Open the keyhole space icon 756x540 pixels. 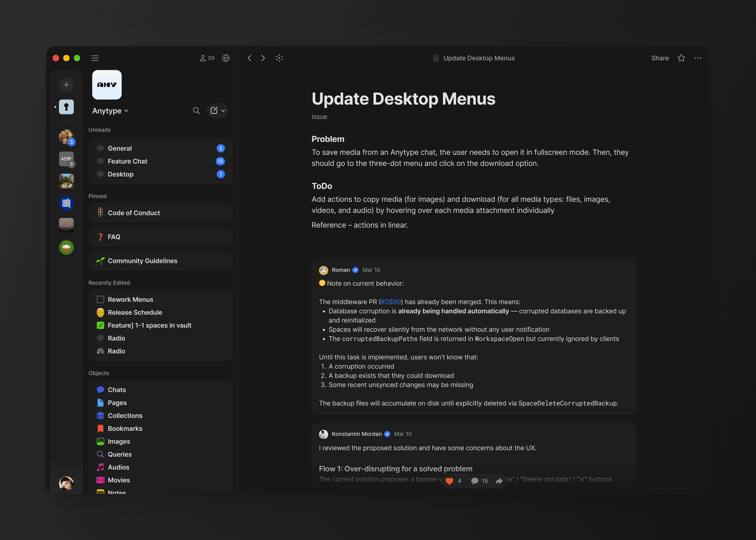[66, 107]
